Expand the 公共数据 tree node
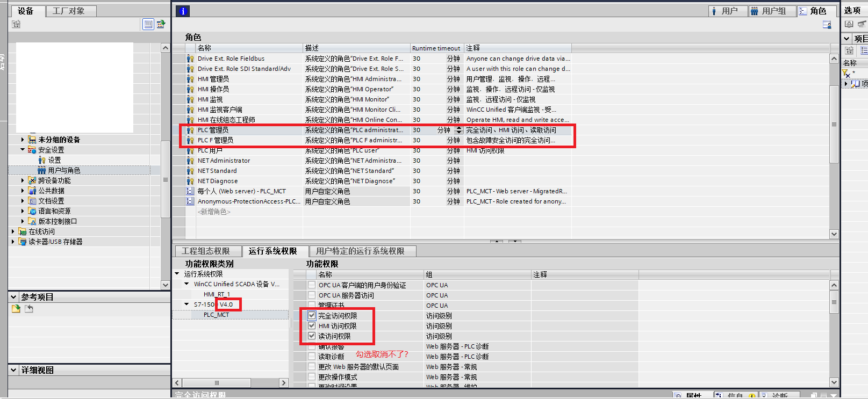868x399 pixels. click(23, 191)
